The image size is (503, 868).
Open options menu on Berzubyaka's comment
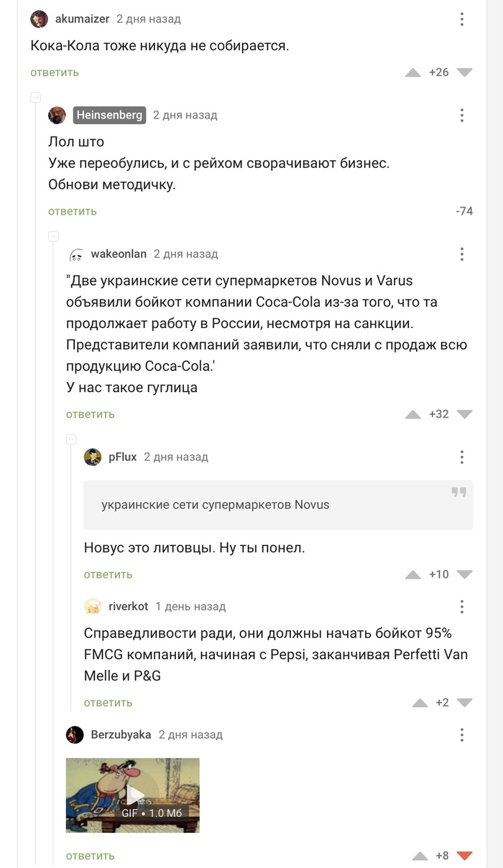tap(462, 734)
